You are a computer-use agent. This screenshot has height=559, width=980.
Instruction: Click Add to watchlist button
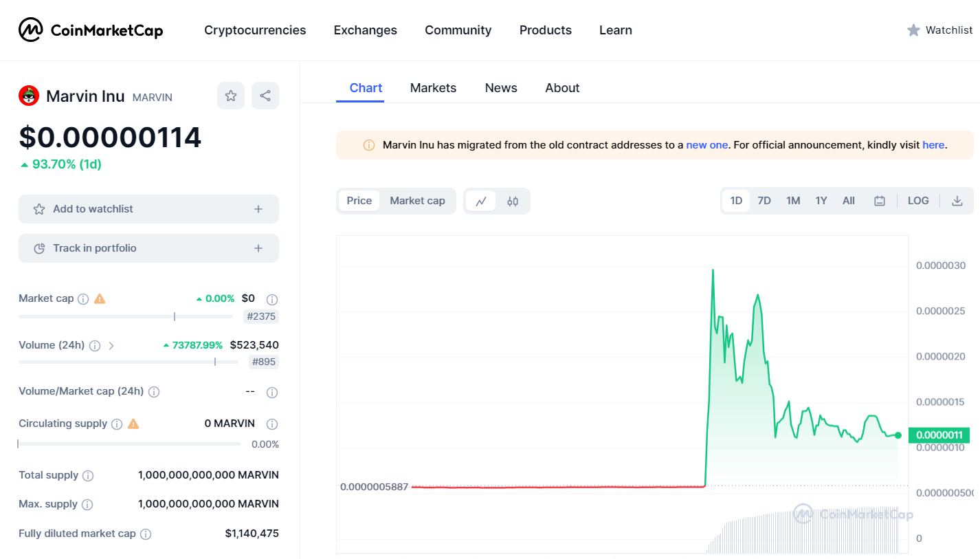pos(148,209)
